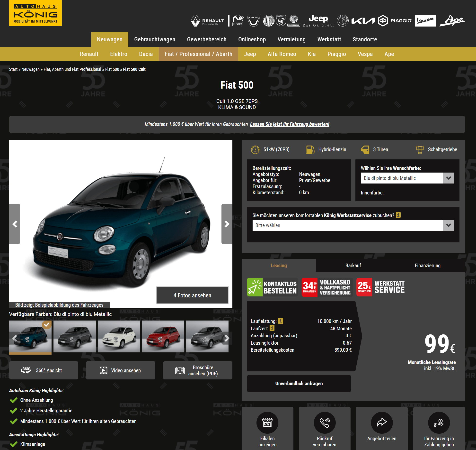
Task: Click the Werkstattservice info icon
Action: (x=398, y=215)
